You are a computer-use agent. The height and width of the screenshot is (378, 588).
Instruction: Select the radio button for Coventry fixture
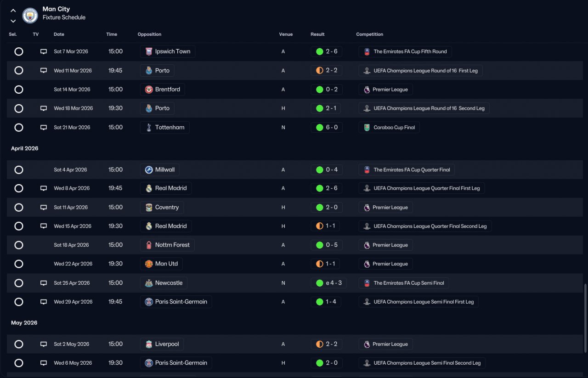point(19,208)
